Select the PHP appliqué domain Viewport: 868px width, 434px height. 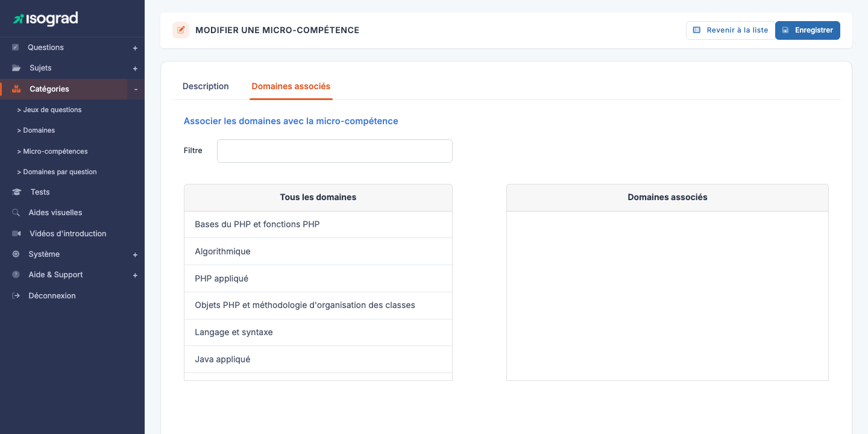coord(318,278)
